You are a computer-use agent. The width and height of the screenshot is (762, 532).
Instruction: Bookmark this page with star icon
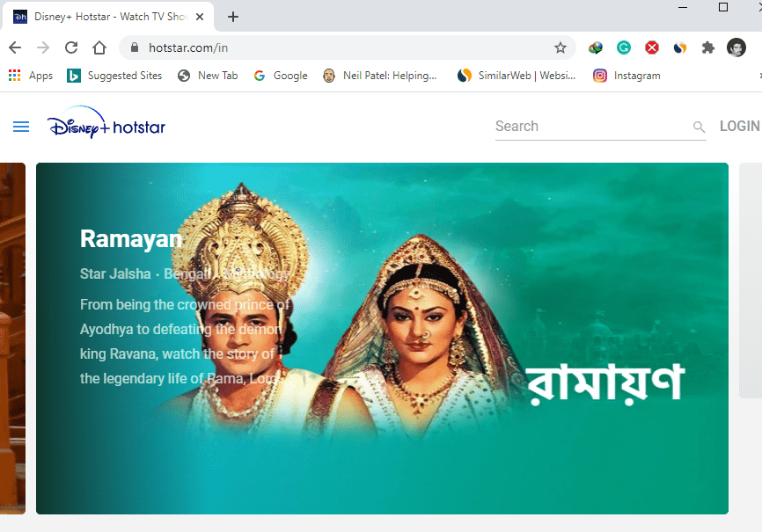(x=561, y=47)
